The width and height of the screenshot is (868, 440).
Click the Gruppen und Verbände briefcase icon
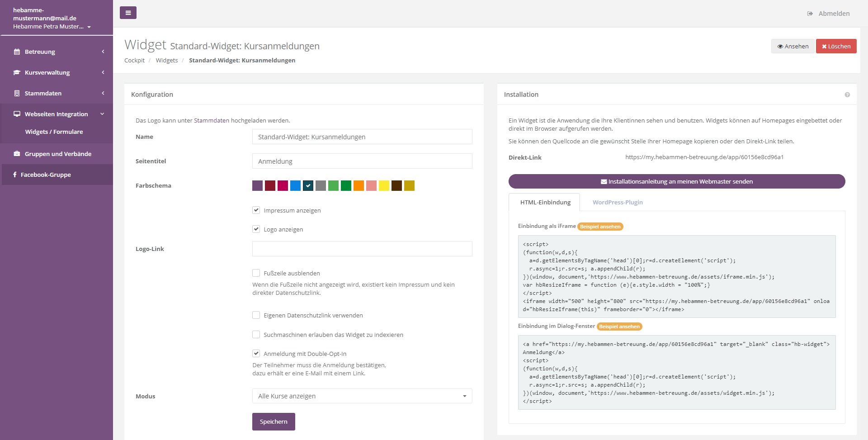(x=17, y=154)
